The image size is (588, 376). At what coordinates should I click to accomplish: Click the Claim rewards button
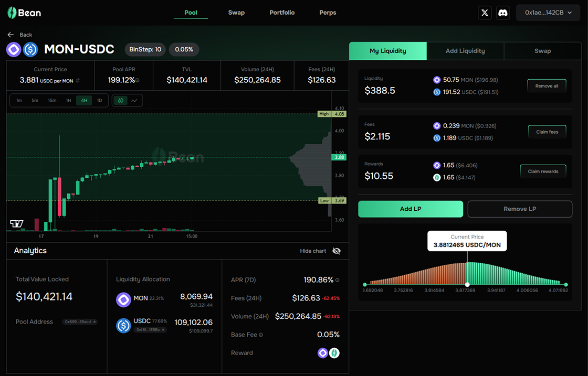coord(543,171)
